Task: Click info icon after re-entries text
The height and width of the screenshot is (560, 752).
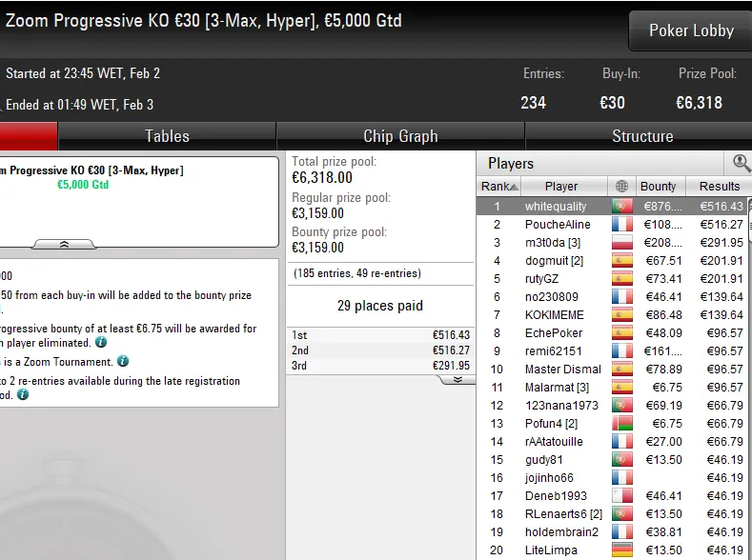Action: [23, 394]
